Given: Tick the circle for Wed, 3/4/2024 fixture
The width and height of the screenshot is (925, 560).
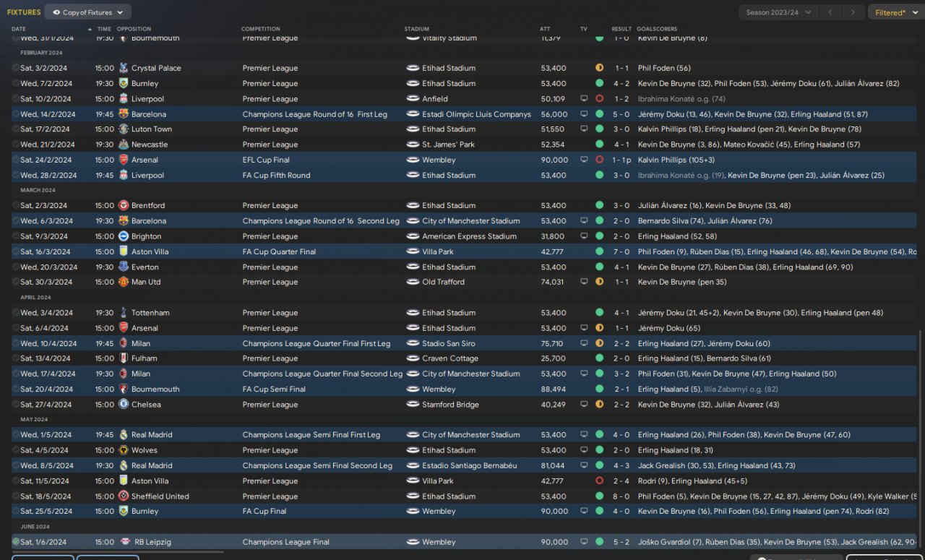Looking at the screenshot, I should [x=16, y=313].
